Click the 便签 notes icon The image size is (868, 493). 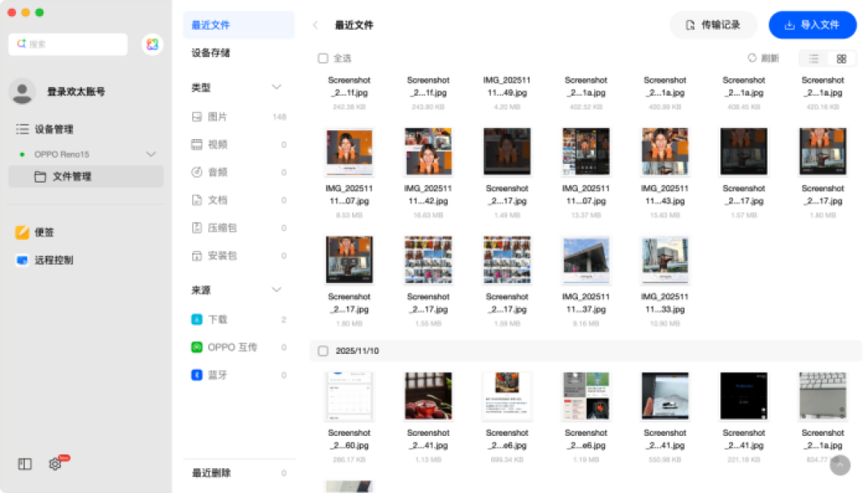click(x=23, y=232)
